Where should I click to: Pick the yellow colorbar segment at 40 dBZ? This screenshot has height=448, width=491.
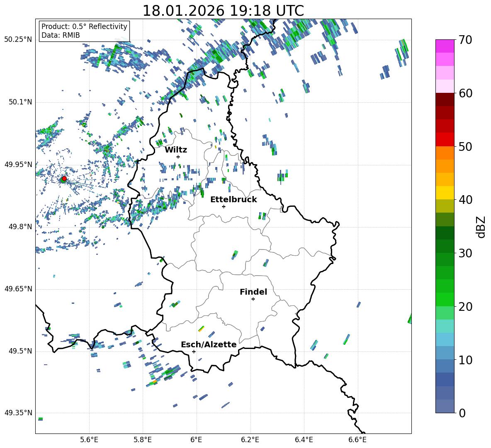pos(445,193)
